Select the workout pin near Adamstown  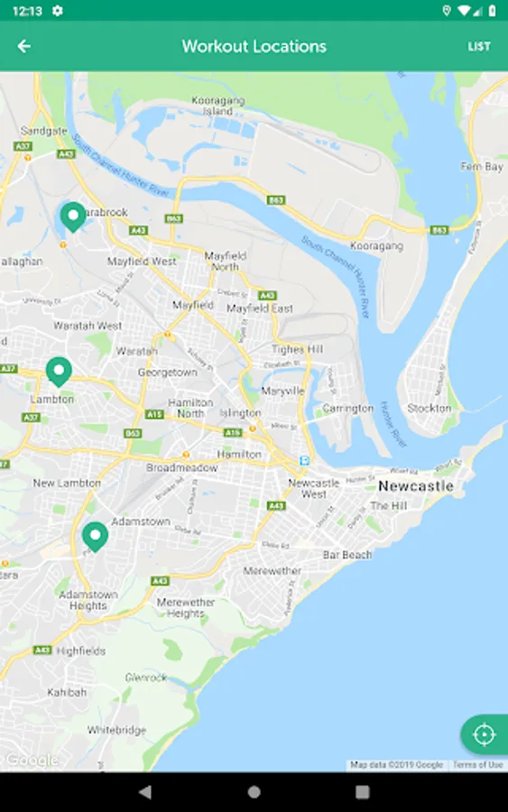click(x=95, y=537)
